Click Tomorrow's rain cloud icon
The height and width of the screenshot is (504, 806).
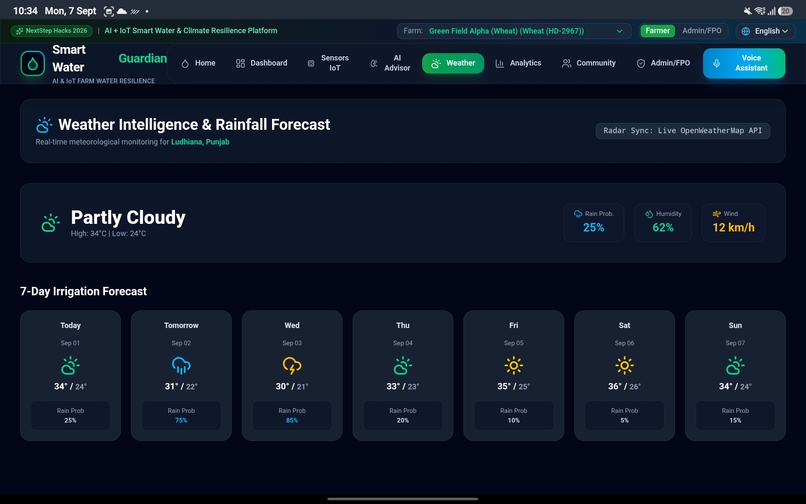(181, 366)
